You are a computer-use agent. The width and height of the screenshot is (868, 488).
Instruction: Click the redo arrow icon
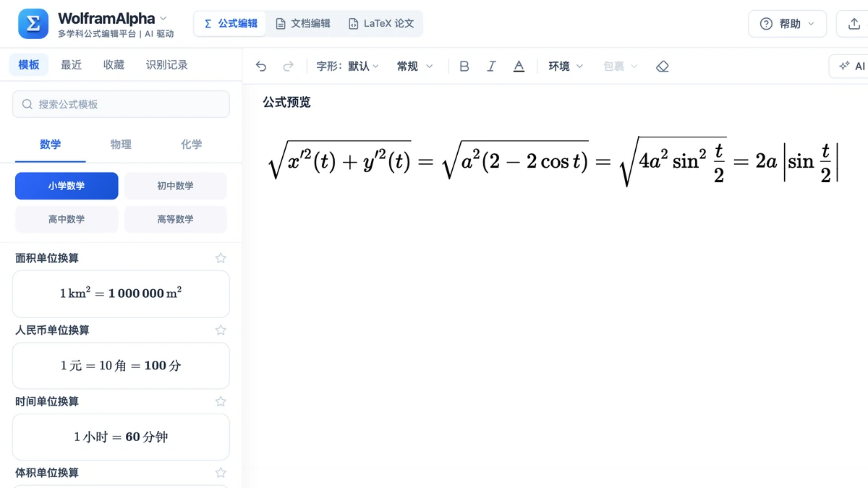click(288, 67)
